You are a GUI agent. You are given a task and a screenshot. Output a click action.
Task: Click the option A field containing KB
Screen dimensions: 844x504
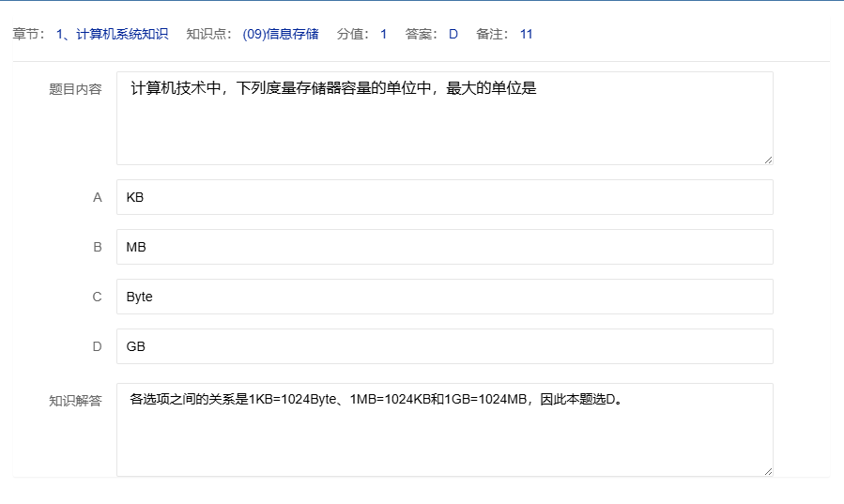click(444, 198)
